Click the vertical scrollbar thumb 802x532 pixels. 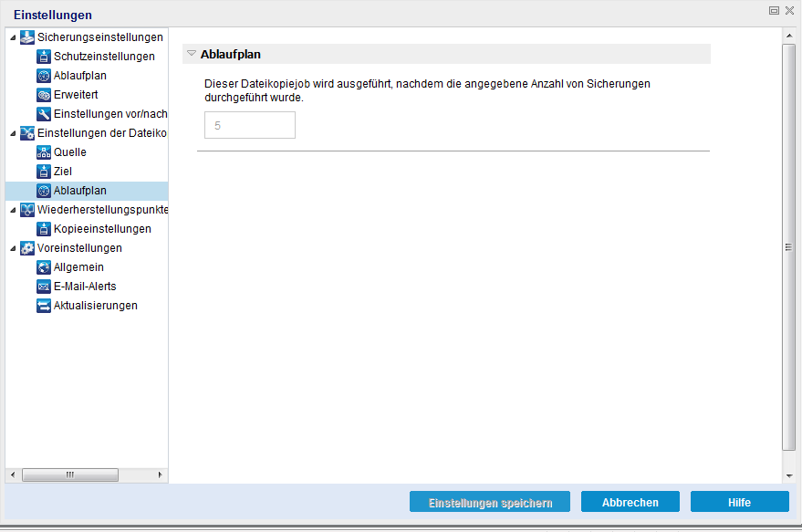pyautogui.click(x=789, y=247)
